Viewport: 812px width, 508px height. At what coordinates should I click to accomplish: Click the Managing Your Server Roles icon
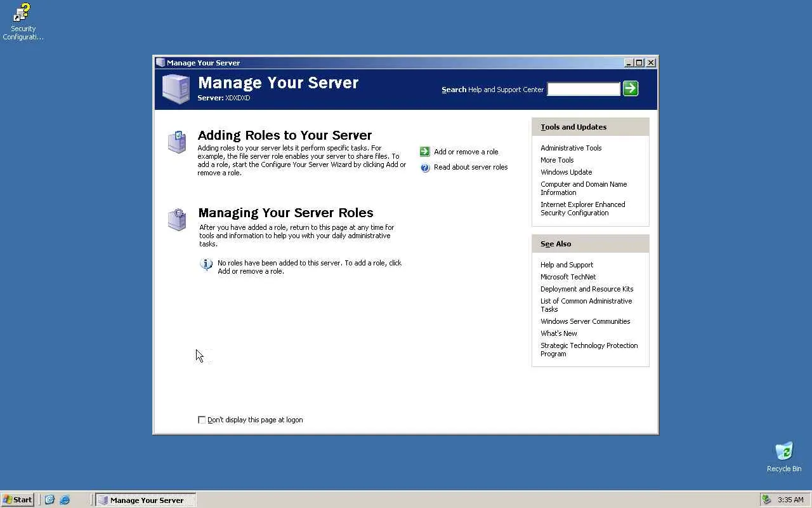coord(177,220)
